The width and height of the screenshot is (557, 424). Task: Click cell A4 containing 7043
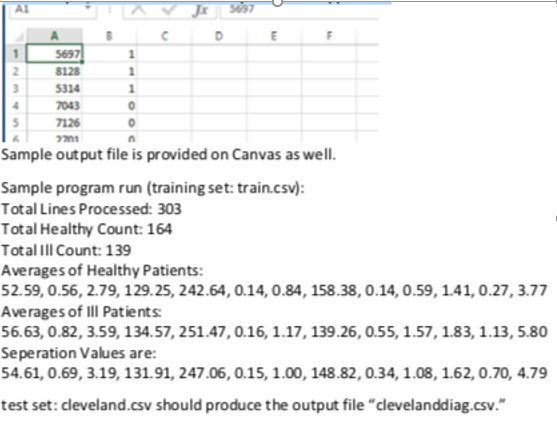54,106
